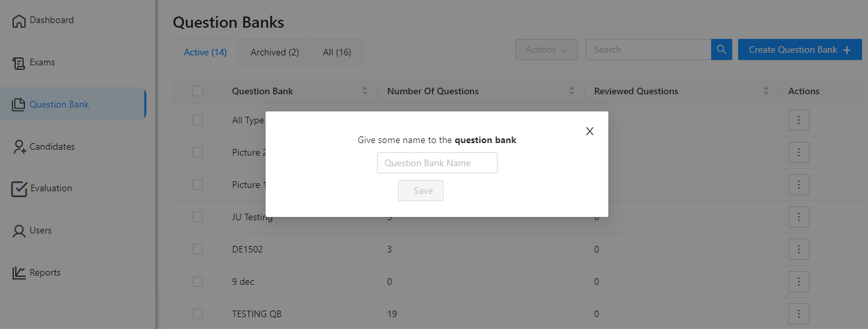Click the Exams sidebar icon
868x329 pixels.
[x=19, y=63]
